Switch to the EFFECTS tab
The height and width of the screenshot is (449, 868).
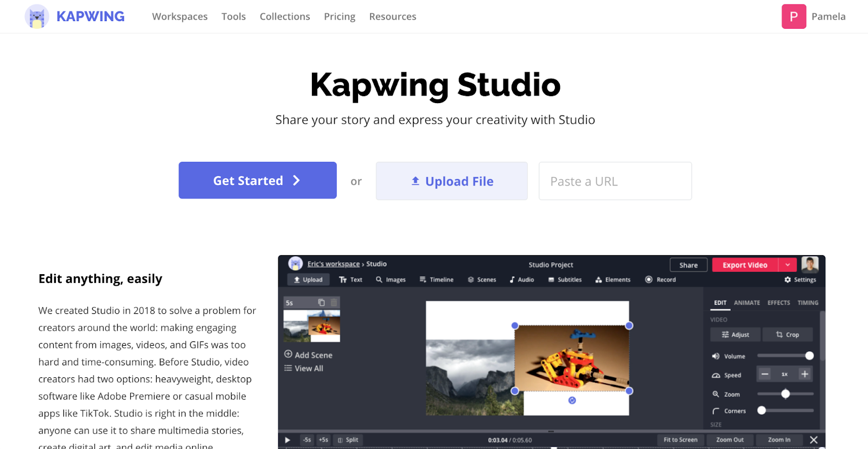(x=778, y=303)
